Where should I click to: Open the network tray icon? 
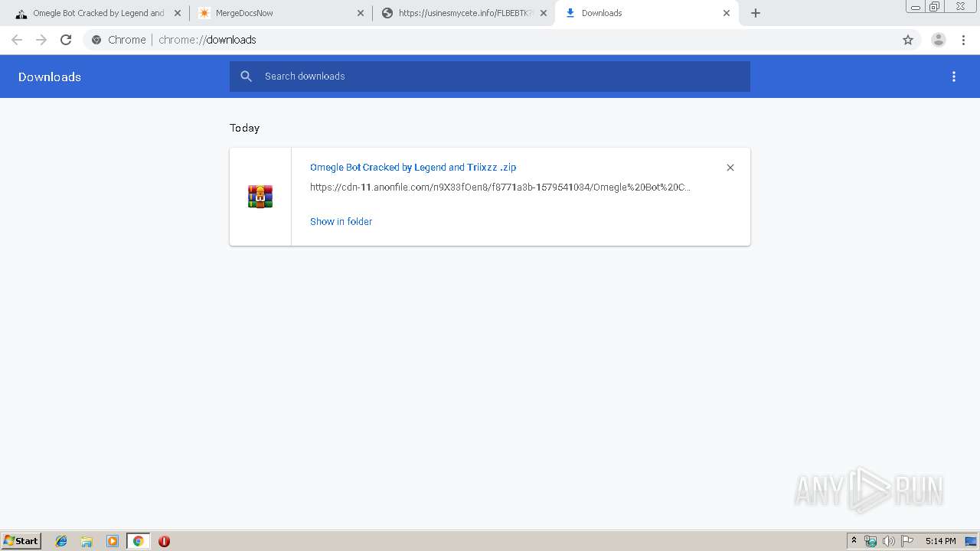pos(871,541)
